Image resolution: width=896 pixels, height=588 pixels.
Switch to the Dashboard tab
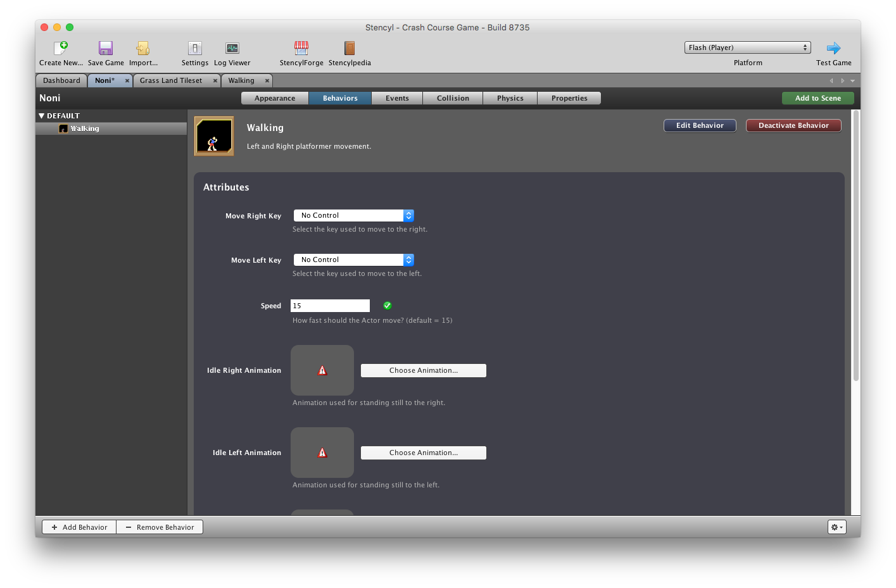coord(61,80)
